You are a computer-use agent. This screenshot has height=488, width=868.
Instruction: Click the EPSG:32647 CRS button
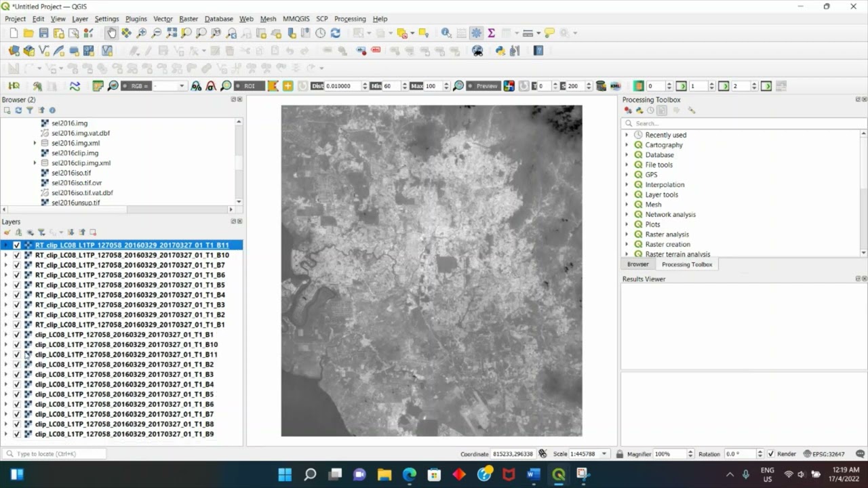[x=824, y=454]
